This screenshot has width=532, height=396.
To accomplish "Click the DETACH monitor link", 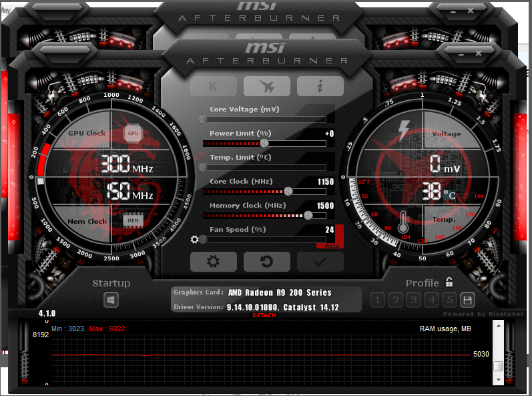I will click(x=264, y=315).
